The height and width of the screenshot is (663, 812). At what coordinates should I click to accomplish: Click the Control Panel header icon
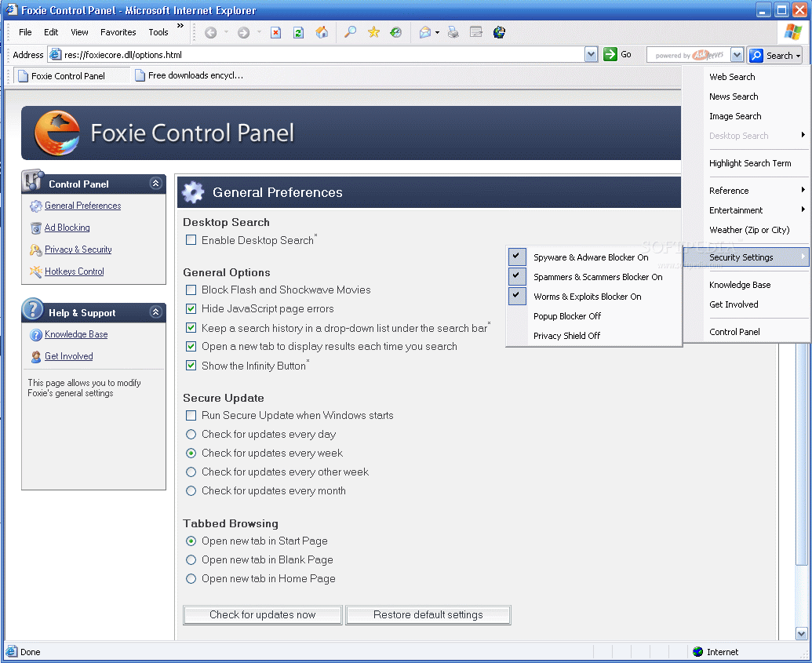(33, 180)
